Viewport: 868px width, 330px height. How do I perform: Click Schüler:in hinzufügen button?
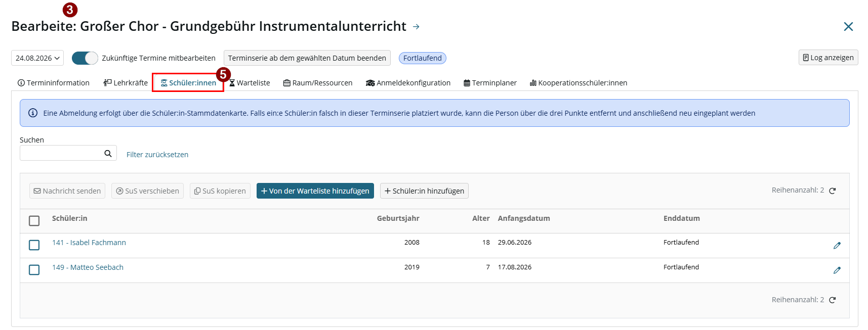[424, 191]
